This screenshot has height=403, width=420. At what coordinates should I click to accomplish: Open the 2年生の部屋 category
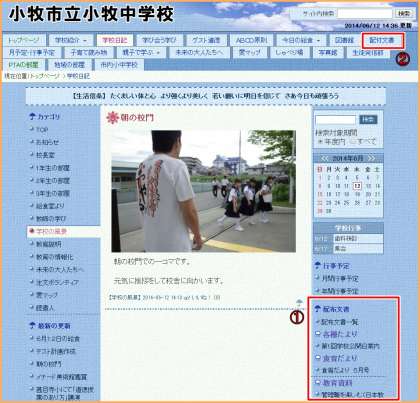[53, 181]
